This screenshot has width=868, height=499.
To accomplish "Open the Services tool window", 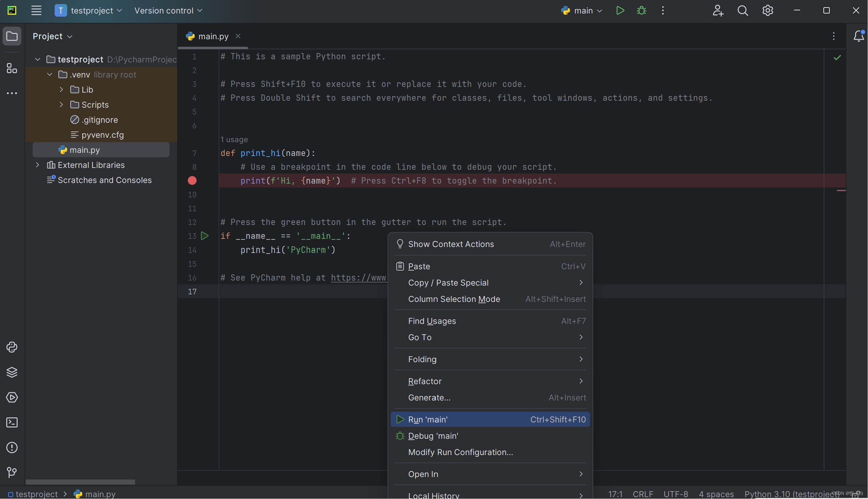I will 12,397.
